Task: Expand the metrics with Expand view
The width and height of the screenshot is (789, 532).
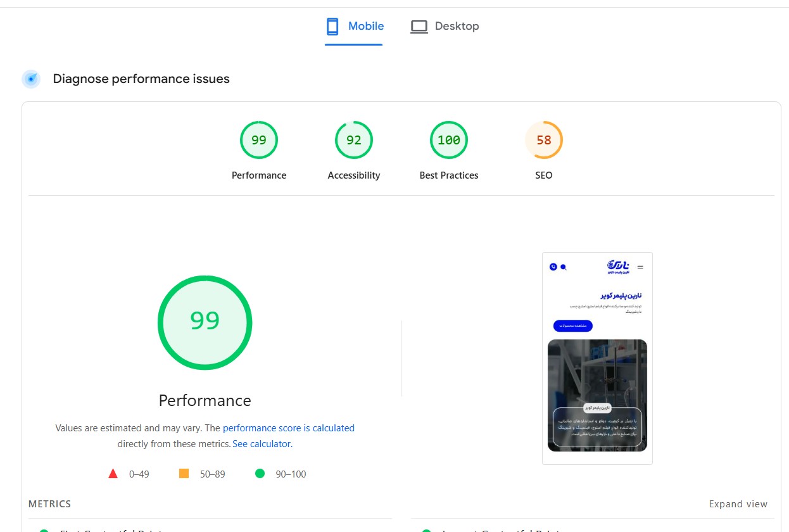Action: 738,504
